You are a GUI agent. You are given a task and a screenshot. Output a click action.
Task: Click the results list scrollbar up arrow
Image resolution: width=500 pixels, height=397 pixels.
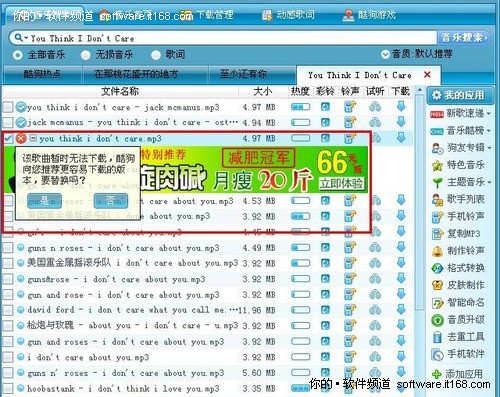[x=420, y=90]
